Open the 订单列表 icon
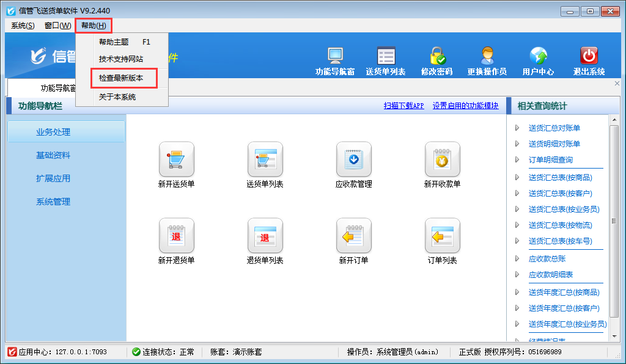This screenshot has height=364, width=626. (442, 236)
